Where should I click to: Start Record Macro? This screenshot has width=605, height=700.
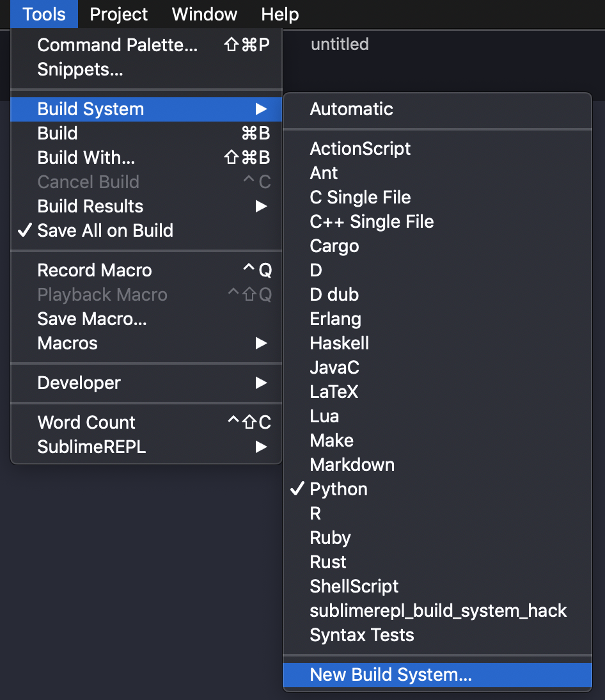coord(95,270)
